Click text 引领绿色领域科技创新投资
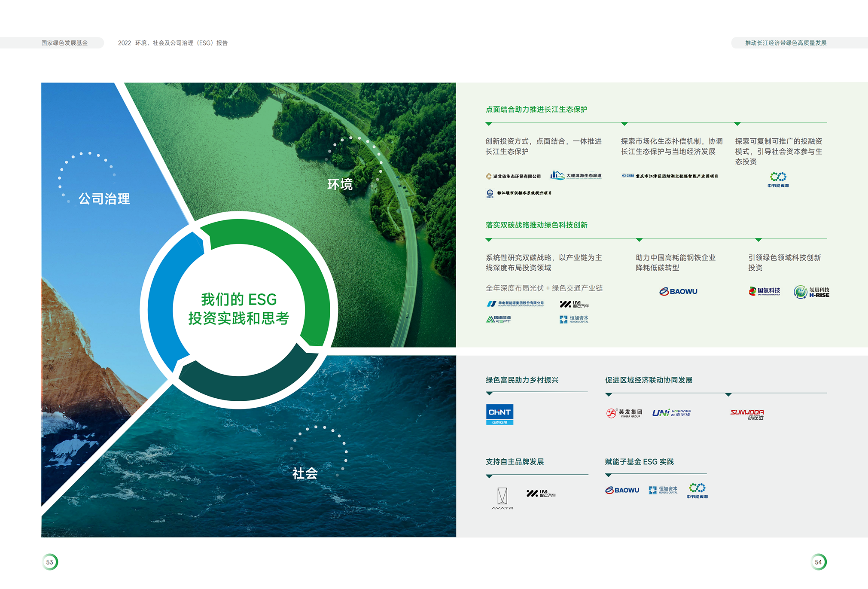Screen dimensions: 868x589 tap(784, 262)
